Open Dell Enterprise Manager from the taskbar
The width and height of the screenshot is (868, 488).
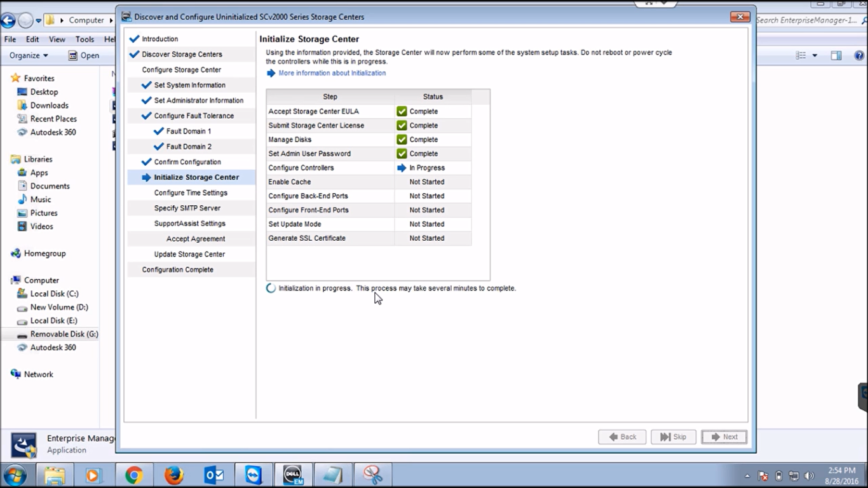pos(292,475)
